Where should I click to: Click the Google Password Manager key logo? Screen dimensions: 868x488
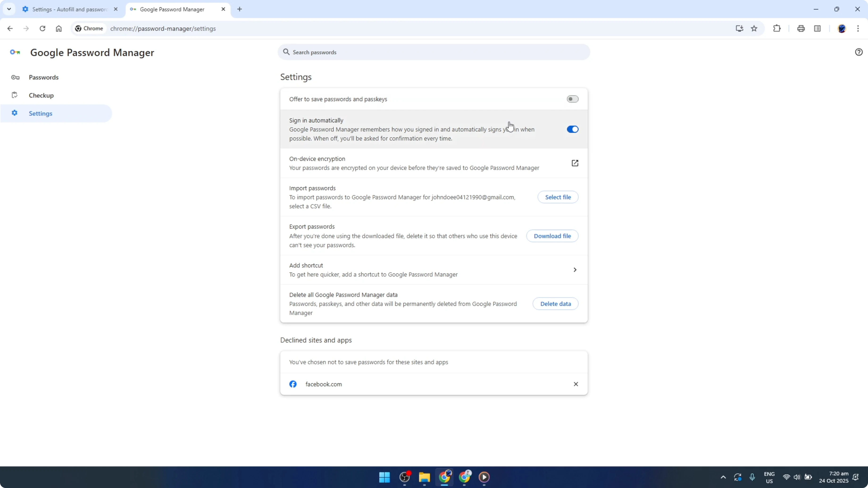click(15, 52)
